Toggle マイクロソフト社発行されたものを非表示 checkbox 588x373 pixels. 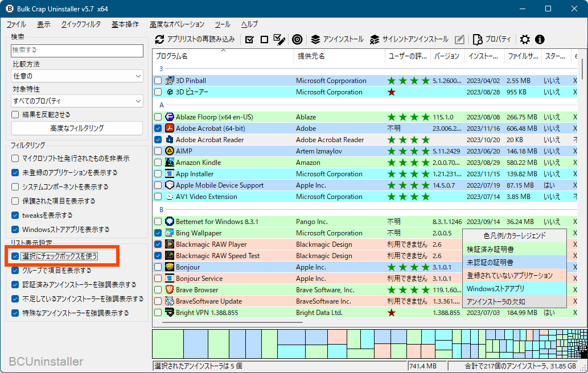15,159
